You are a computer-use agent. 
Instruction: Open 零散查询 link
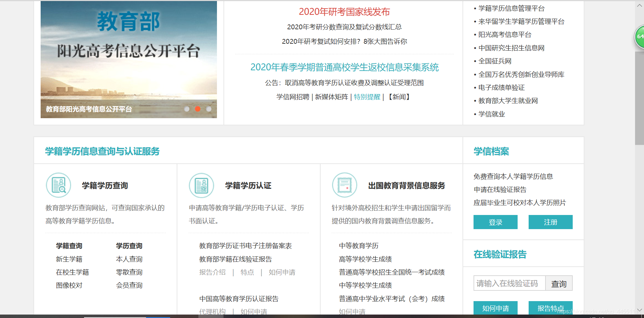coord(129,272)
